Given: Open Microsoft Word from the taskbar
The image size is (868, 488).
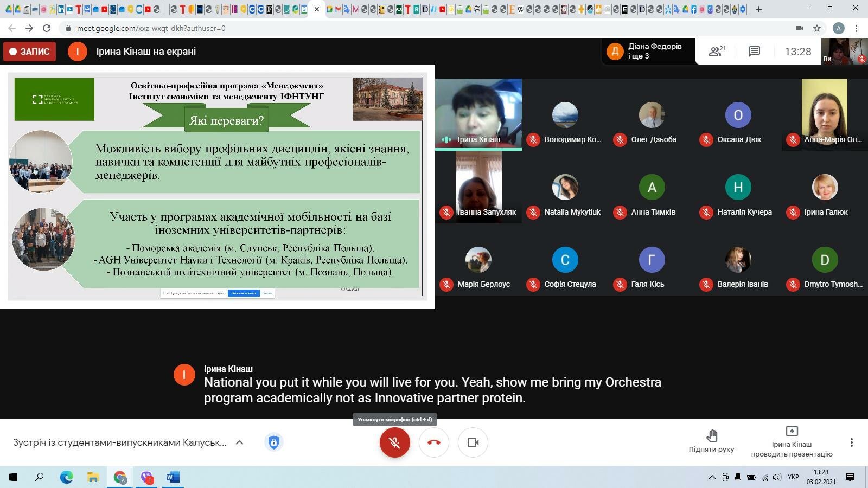Looking at the screenshot, I should [x=173, y=477].
